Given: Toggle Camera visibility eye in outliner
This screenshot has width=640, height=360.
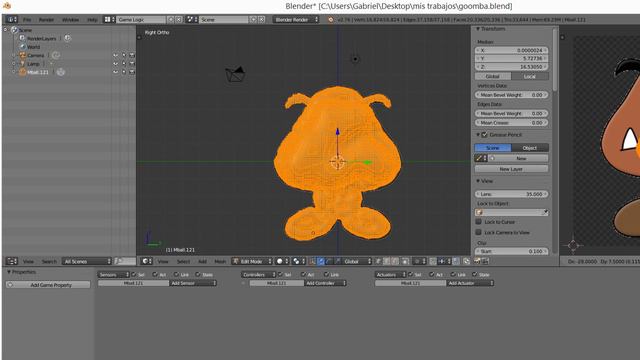Looking at the screenshot, I should click(116, 55).
